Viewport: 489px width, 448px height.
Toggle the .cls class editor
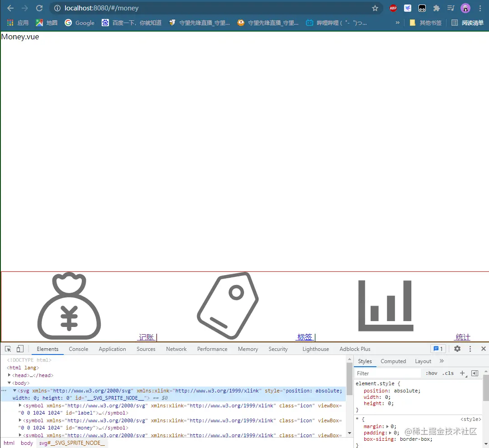[448, 373]
